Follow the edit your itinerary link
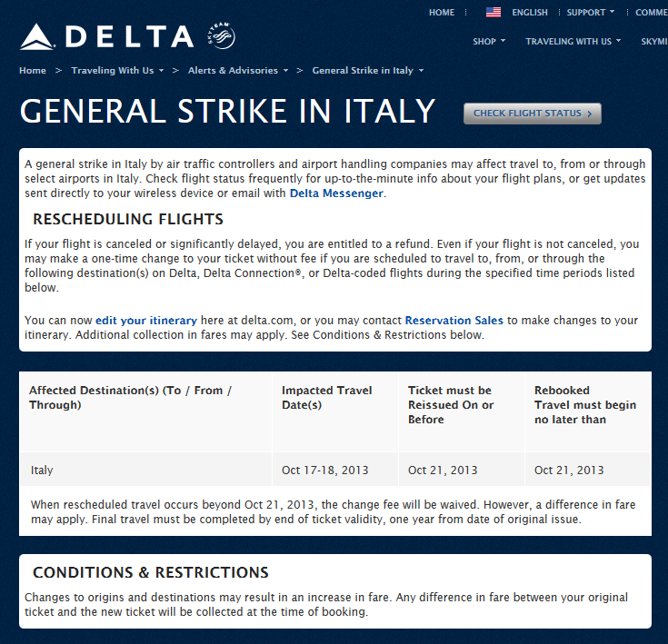 point(146,320)
